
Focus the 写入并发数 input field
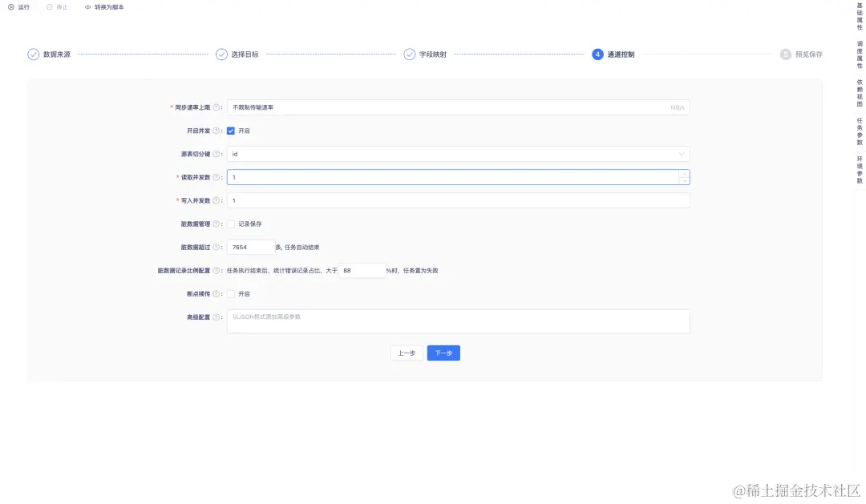point(459,200)
